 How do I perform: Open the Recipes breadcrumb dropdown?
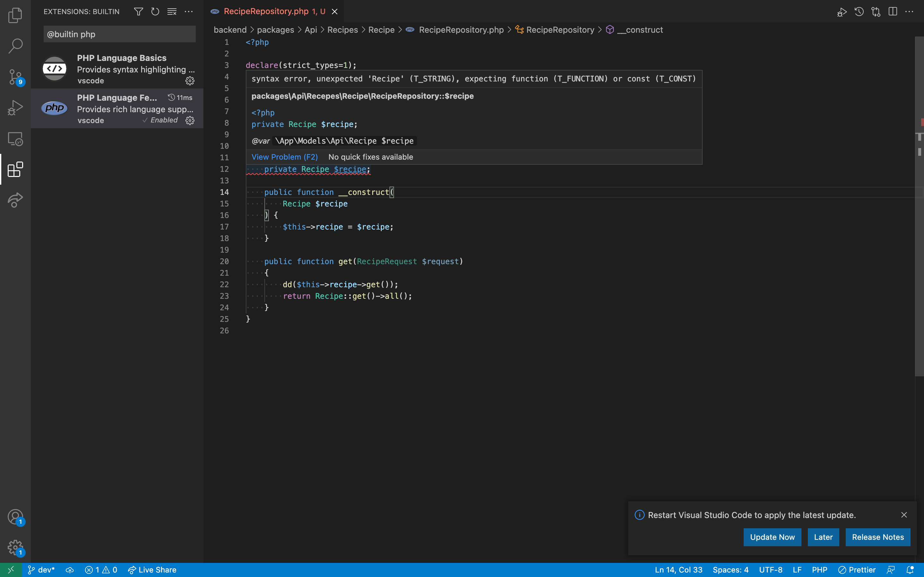pyautogui.click(x=342, y=30)
